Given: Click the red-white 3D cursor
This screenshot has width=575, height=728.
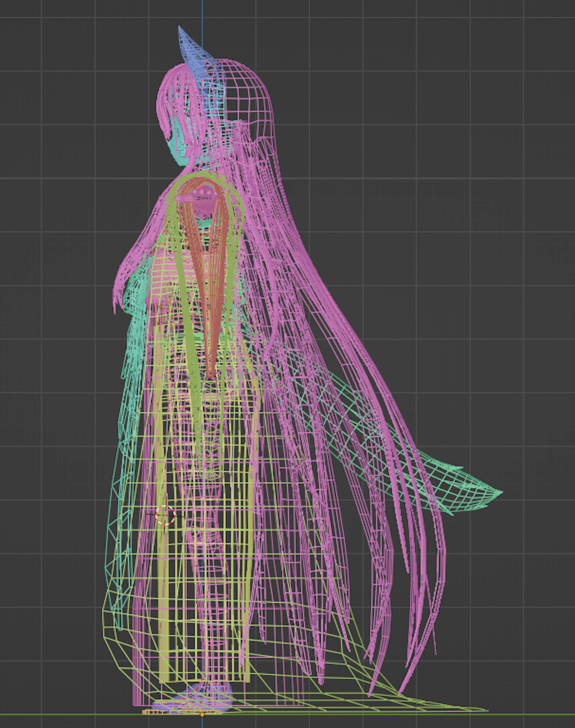Looking at the screenshot, I should [x=165, y=515].
